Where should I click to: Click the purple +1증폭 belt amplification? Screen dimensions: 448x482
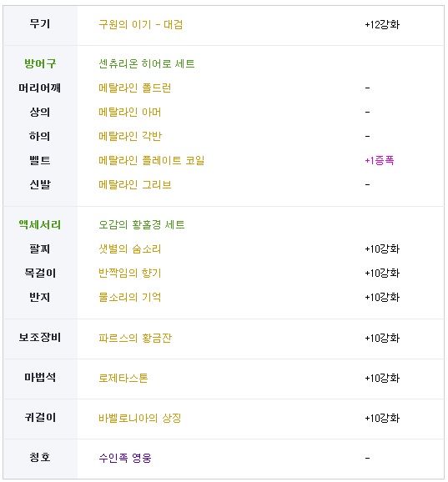(x=379, y=160)
